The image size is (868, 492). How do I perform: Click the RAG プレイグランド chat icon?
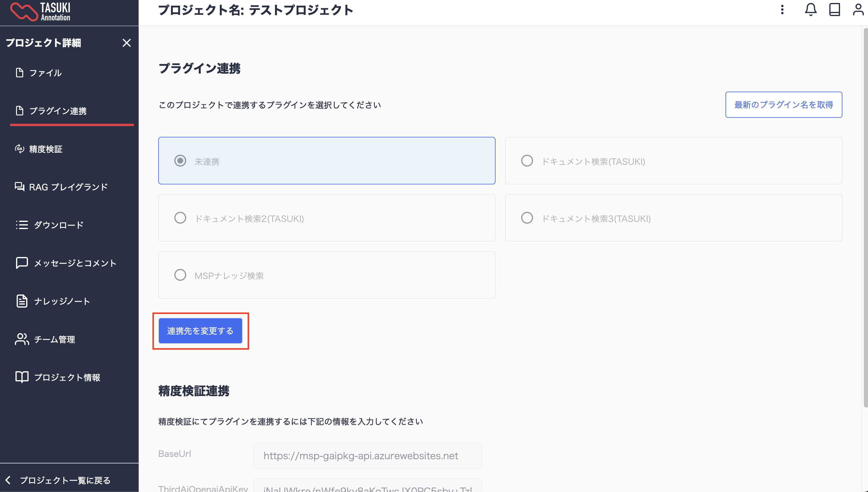click(20, 187)
